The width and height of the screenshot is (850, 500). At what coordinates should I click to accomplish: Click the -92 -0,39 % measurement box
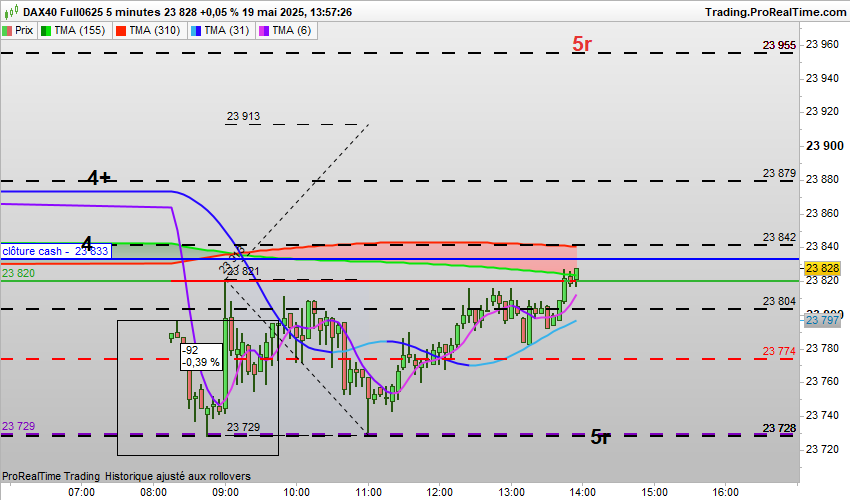pos(201,357)
